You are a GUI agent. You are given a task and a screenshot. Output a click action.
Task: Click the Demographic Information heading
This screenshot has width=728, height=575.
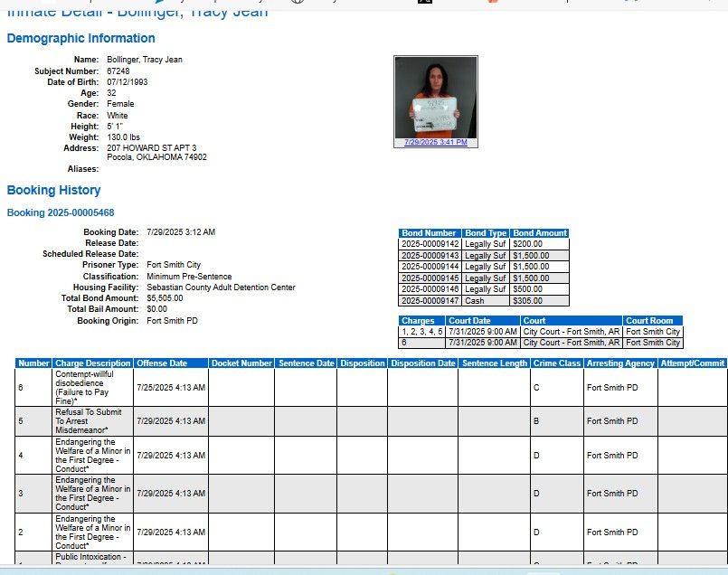pyautogui.click(x=80, y=38)
